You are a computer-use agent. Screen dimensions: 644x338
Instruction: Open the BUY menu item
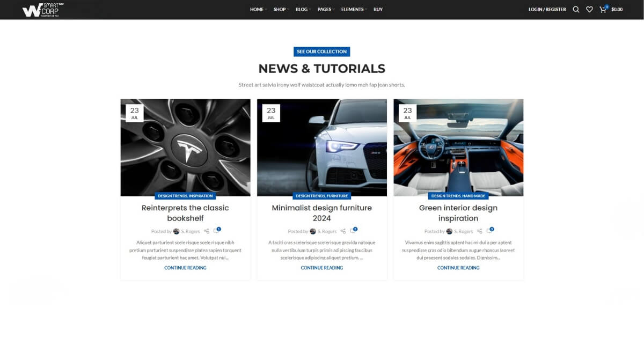[378, 9]
